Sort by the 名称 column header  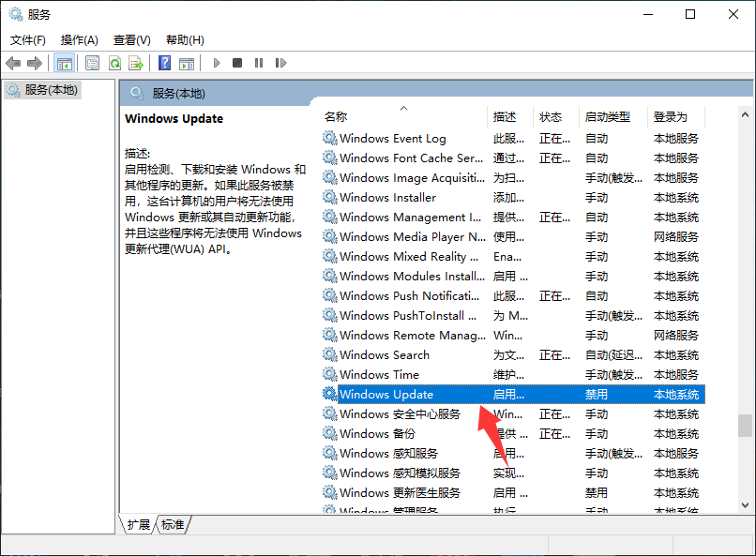[403, 116]
